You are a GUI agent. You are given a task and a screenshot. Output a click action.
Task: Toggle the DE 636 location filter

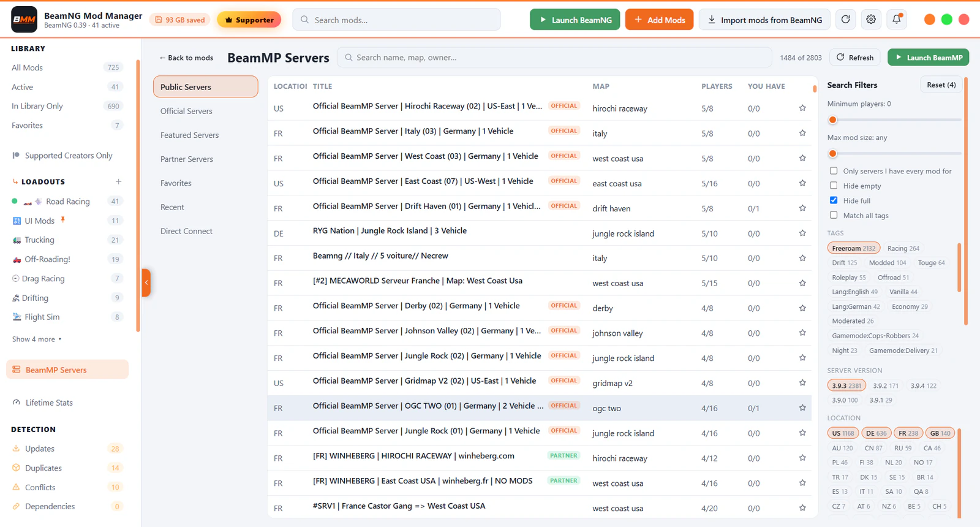click(876, 433)
